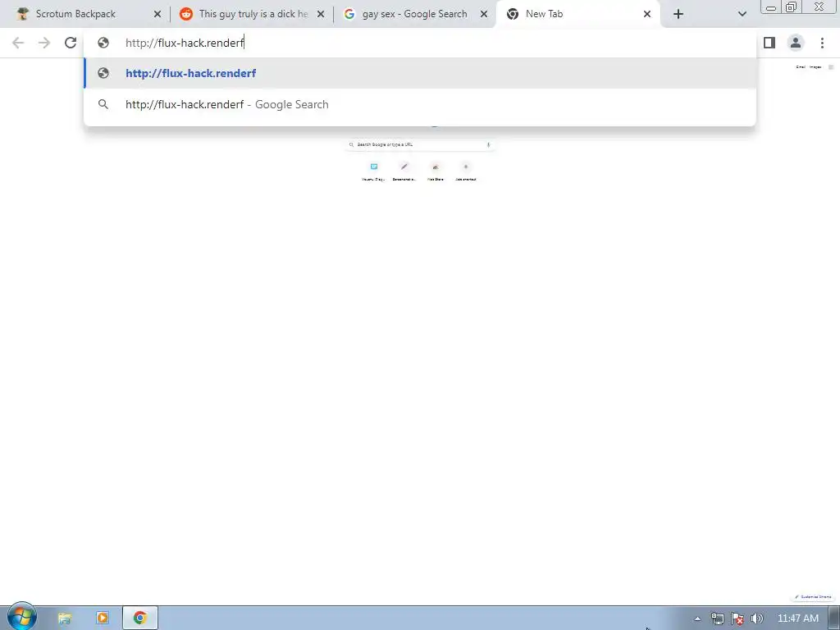
Task: Open the volume speaker tray icon
Action: click(756, 619)
